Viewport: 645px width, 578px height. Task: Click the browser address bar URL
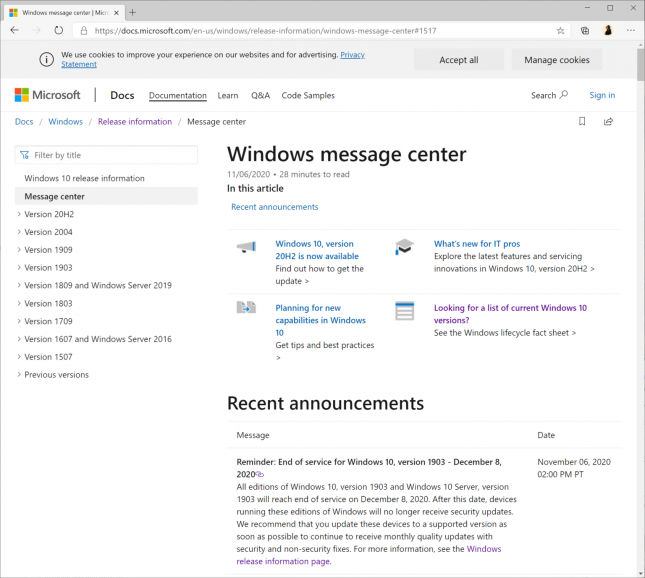tap(266, 31)
